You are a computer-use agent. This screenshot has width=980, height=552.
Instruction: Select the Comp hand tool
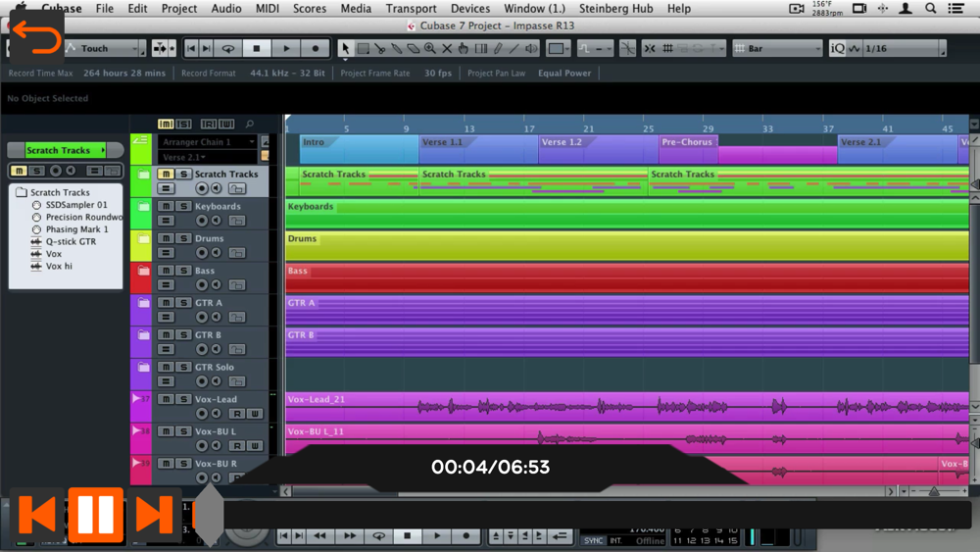pos(464,48)
